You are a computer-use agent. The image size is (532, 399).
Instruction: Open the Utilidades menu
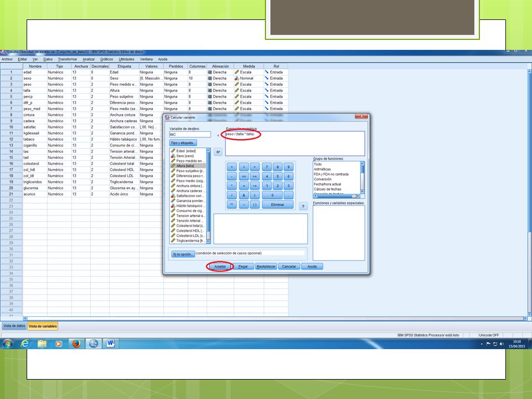126,59
